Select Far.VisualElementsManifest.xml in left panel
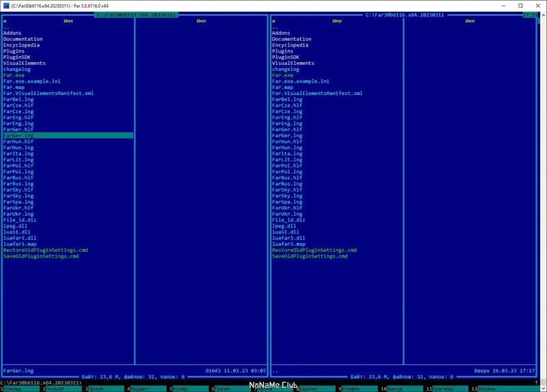 (x=49, y=94)
